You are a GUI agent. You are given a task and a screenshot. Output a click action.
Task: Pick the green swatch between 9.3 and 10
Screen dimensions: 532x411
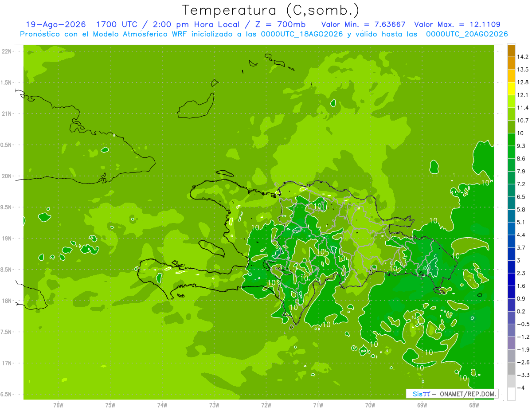(x=511, y=140)
